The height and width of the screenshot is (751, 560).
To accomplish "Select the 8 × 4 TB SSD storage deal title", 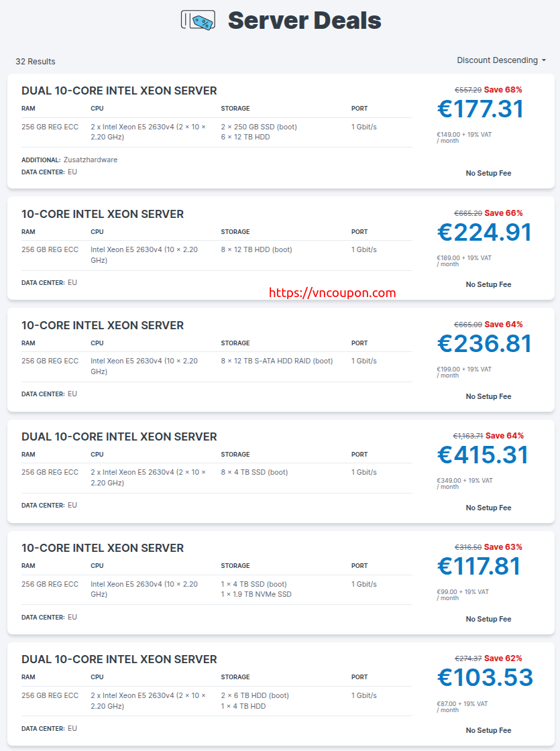I will click(x=119, y=437).
